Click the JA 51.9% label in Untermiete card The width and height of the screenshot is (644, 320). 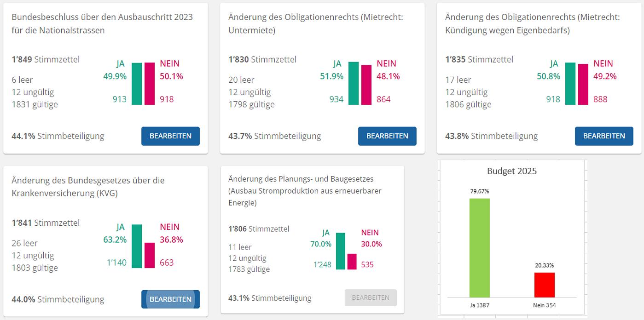pyautogui.click(x=332, y=70)
